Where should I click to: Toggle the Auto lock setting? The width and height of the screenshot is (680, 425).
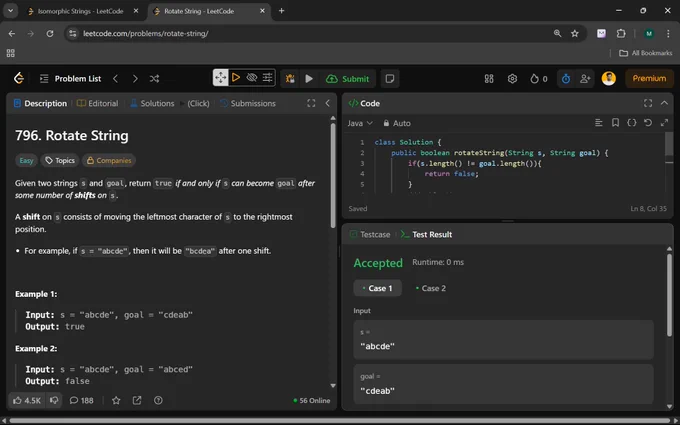pos(397,123)
